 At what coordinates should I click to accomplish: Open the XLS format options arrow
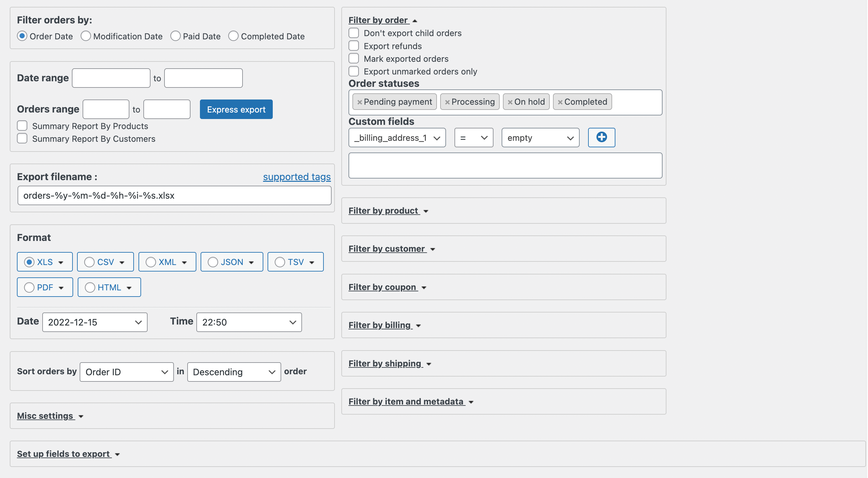(61, 261)
